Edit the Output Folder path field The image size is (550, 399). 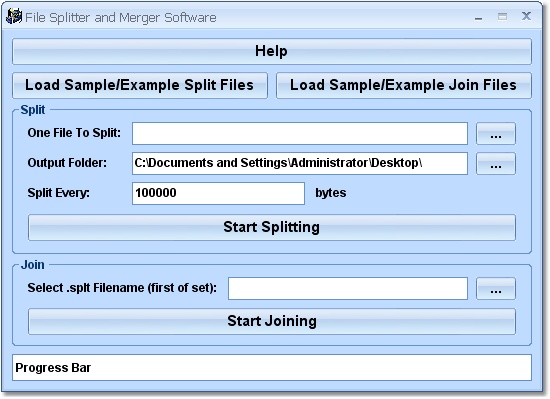(300, 163)
